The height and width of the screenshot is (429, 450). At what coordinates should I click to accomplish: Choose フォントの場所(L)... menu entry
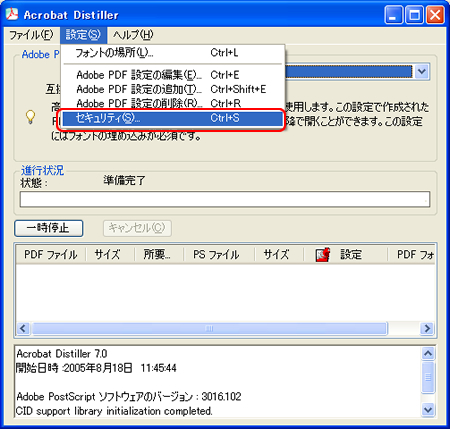173,53
